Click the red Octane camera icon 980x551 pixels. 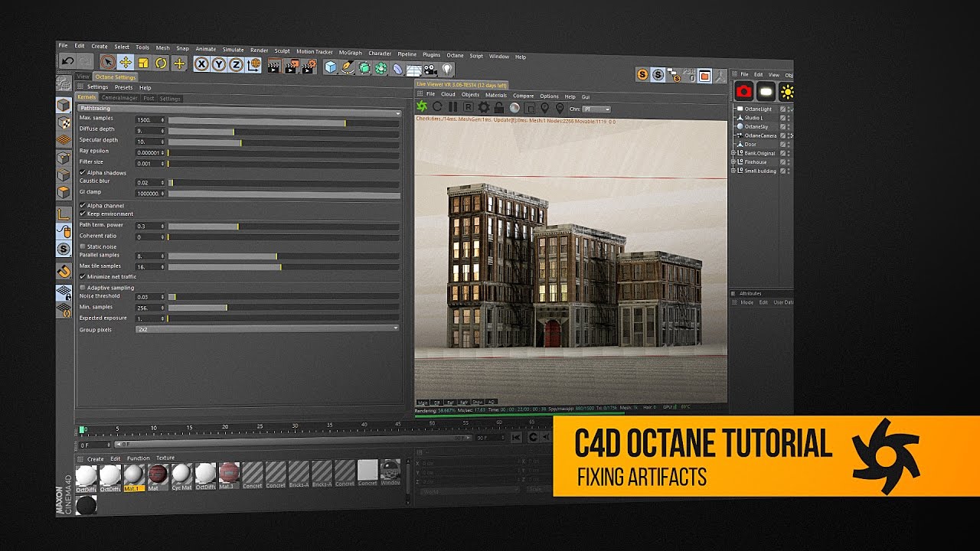(744, 92)
